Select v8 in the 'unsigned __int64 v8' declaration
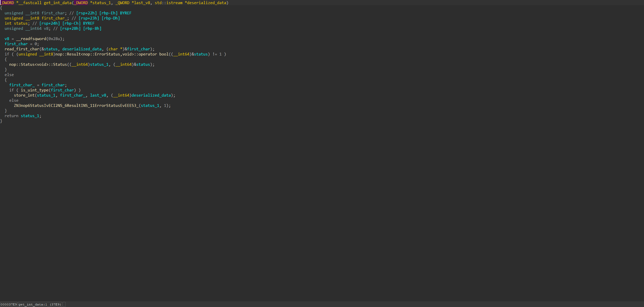644x307 pixels. (x=46, y=29)
